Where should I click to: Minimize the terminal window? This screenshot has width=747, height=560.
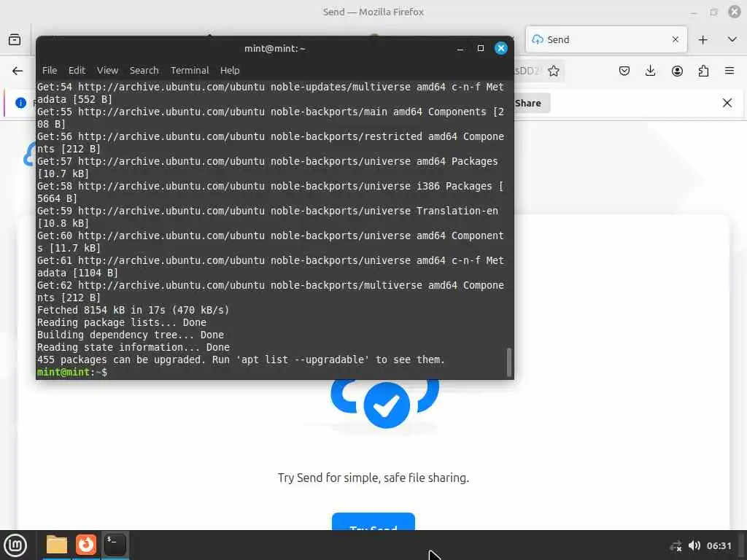[x=460, y=48]
